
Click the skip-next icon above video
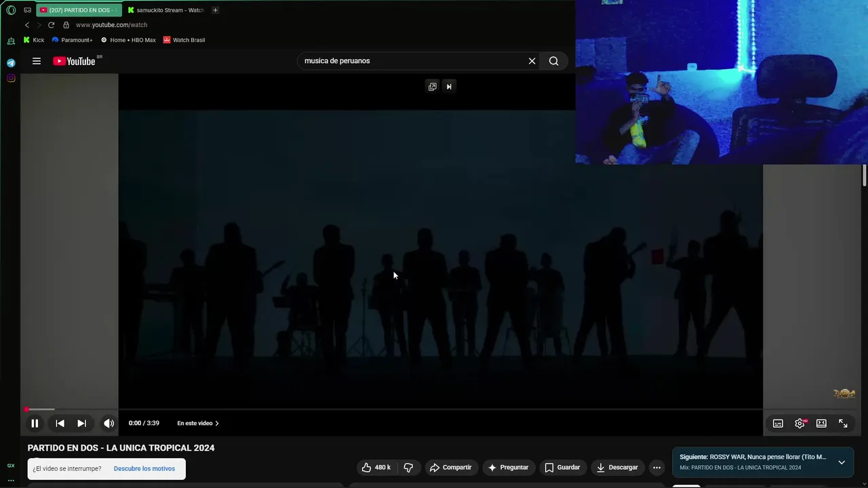pyautogui.click(x=449, y=86)
